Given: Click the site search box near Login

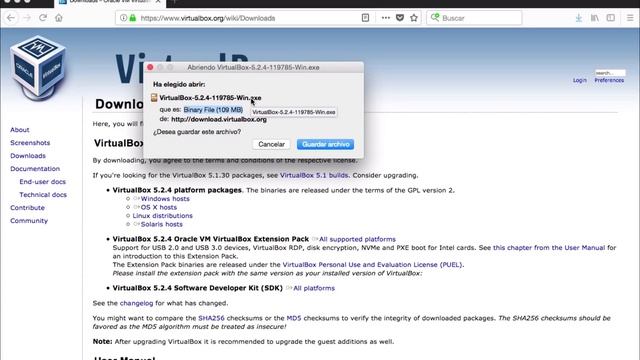Looking at the screenshot, I should (x=610, y=73).
